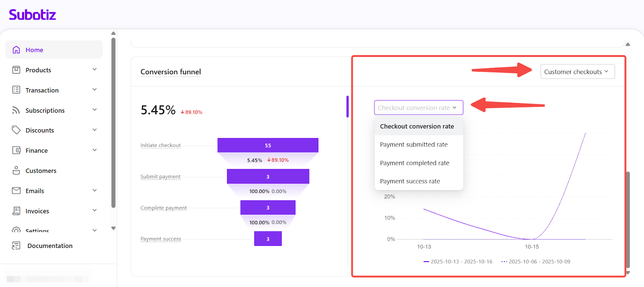644x287 pixels.
Task: Select Payment submitted rate option
Action: click(x=414, y=145)
